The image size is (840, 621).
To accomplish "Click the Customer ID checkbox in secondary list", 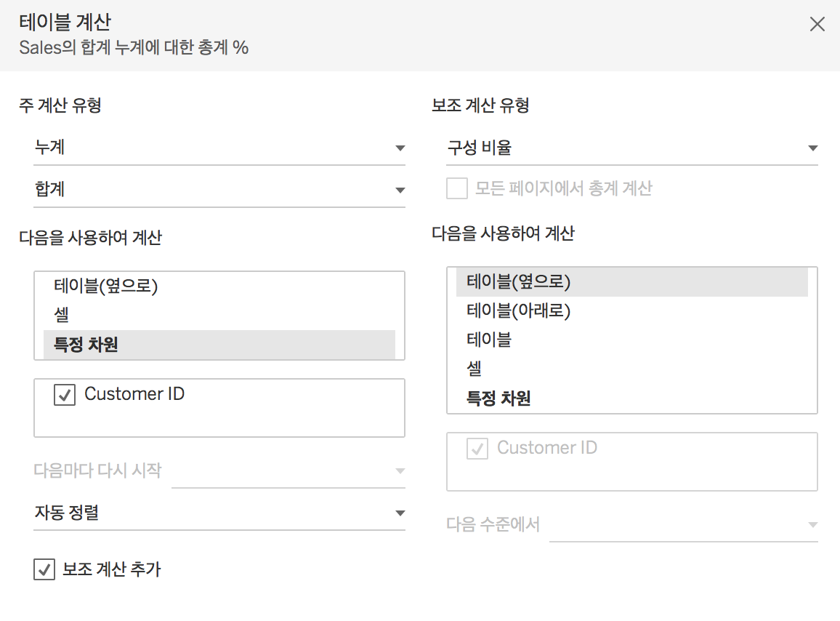I will [x=477, y=449].
